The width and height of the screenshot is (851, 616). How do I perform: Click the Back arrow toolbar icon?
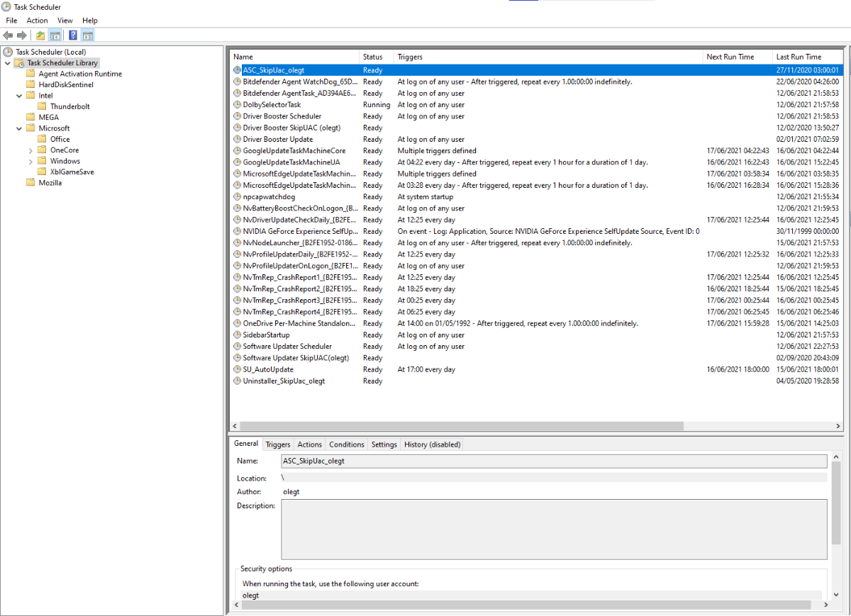(x=8, y=35)
